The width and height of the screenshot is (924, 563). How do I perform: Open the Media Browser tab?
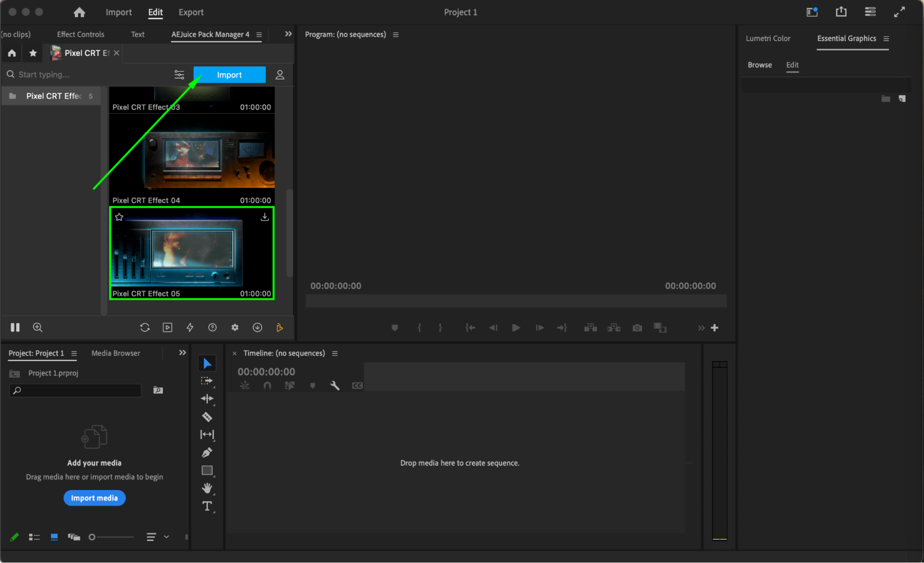(116, 353)
